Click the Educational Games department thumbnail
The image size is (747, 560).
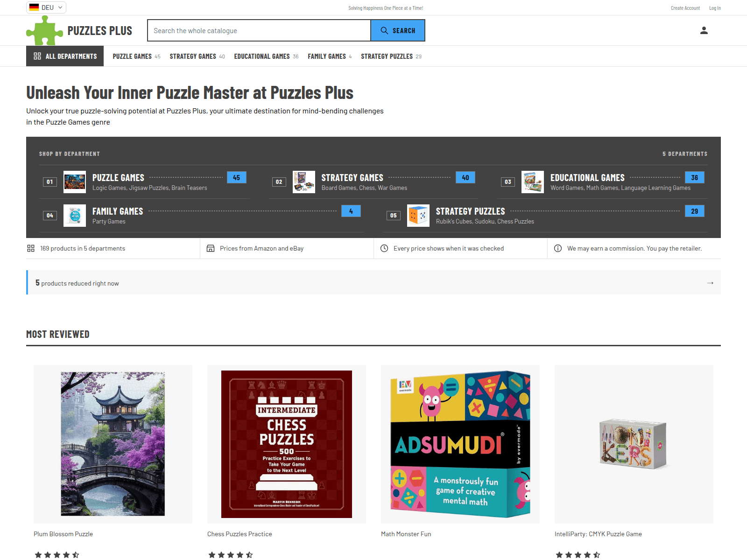pos(533,182)
